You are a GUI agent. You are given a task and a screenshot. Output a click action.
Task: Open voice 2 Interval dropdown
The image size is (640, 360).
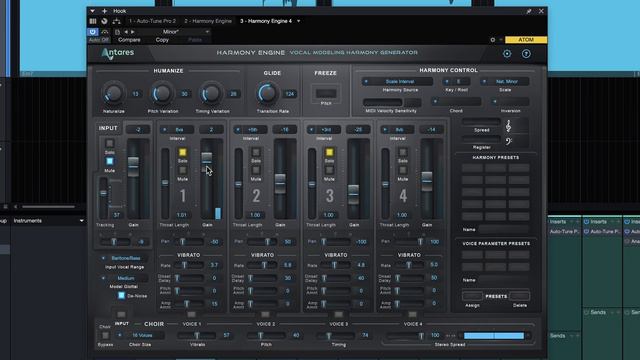coord(251,130)
